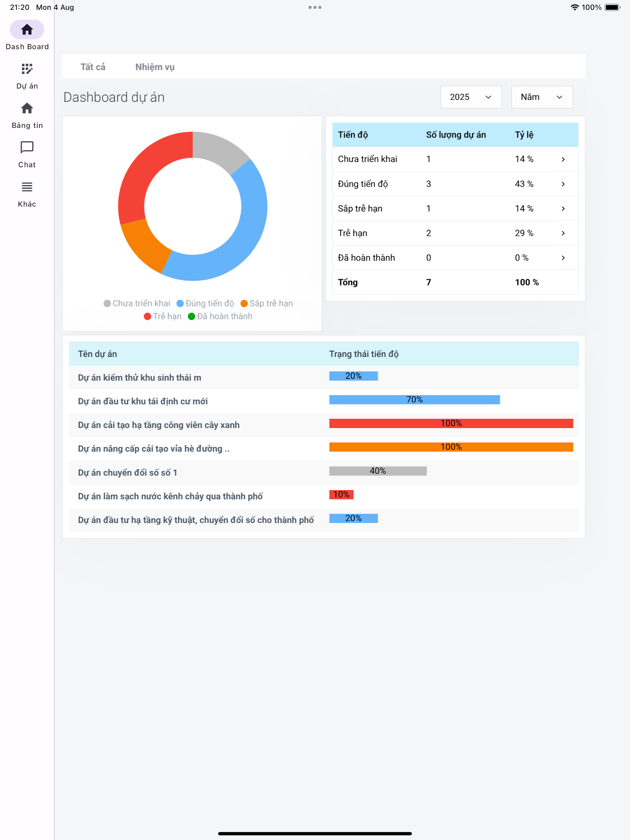Expand the Sắp trễ hạn row chevron
Screen dimensions: 630x840
(x=563, y=209)
